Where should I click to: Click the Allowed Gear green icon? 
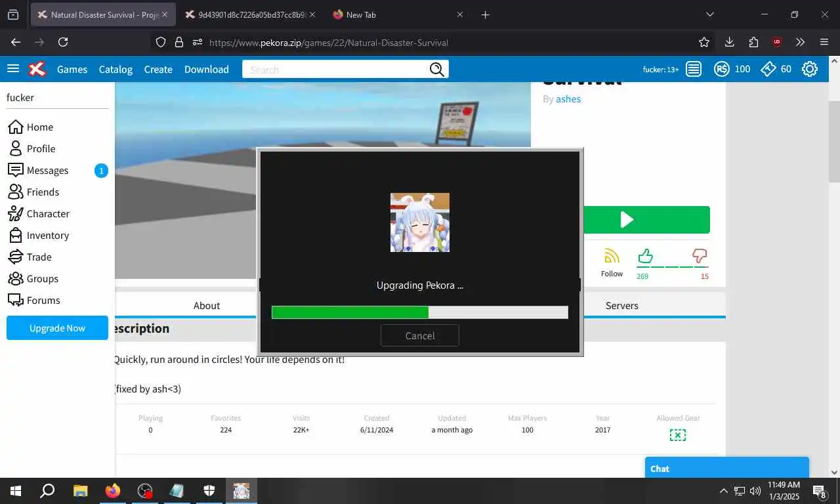[678, 435]
